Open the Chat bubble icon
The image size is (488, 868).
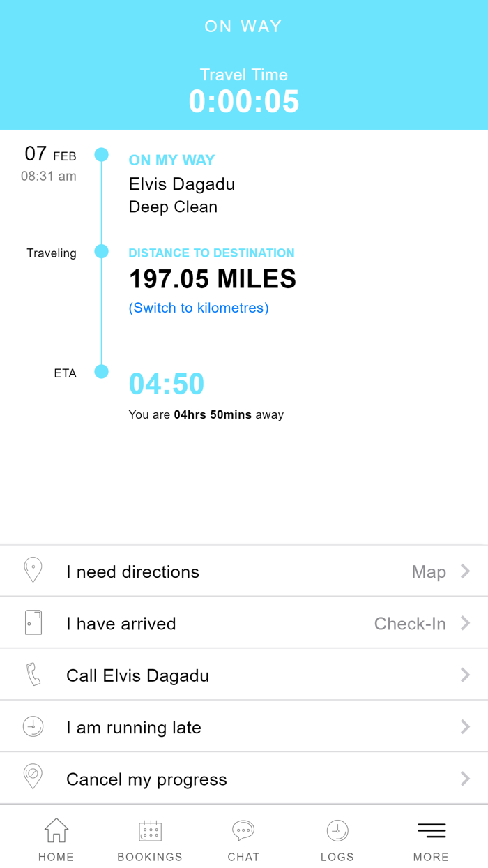click(243, 830)
